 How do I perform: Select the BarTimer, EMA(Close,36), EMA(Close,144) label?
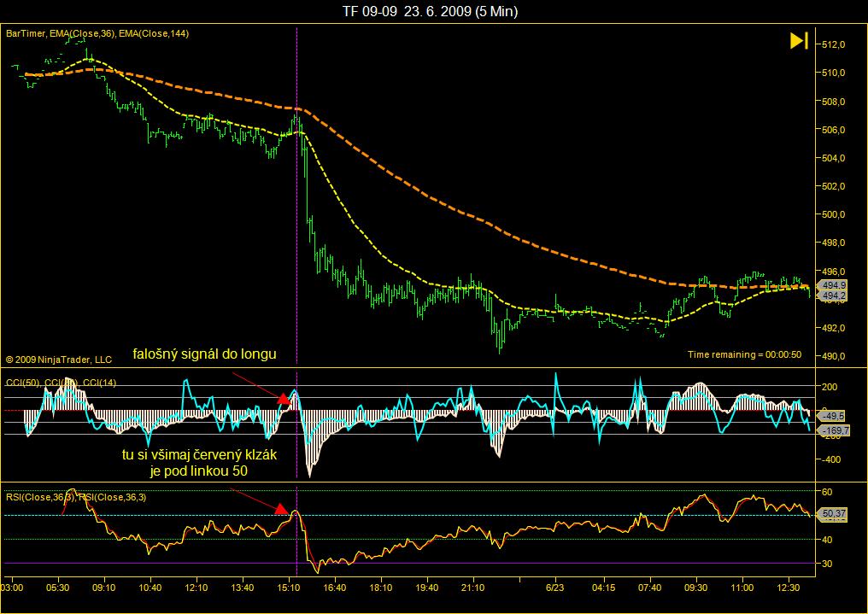pyautogui.click(x=97, y=34)
